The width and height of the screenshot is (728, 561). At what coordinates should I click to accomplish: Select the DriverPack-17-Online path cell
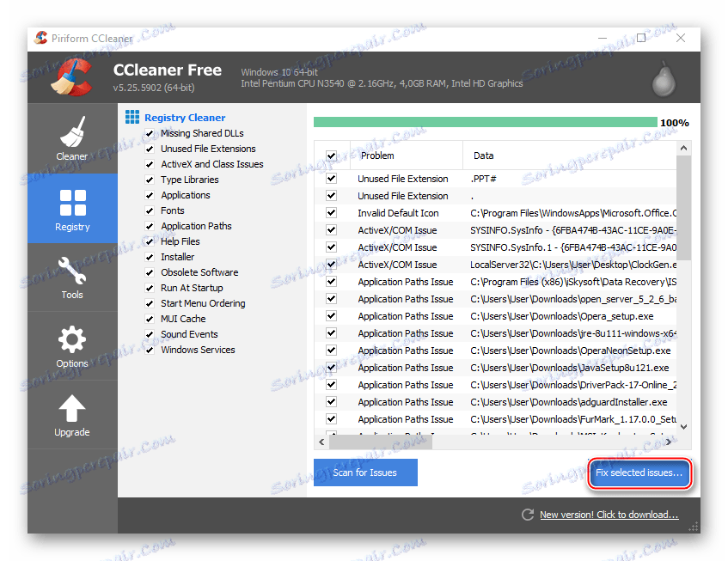(x=573, y=385)
